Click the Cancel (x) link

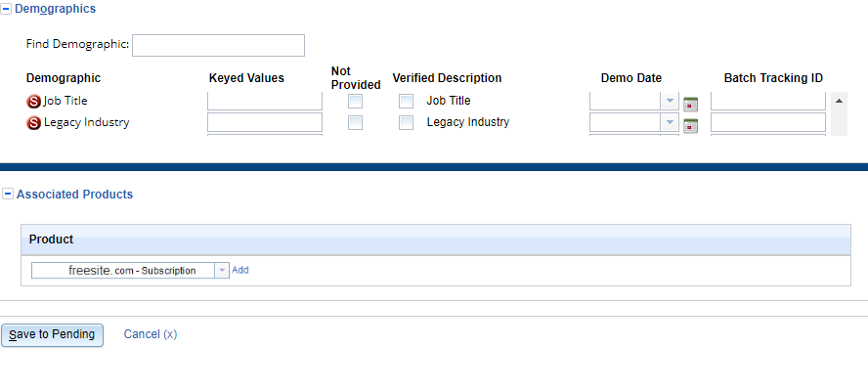[x=151, y=334]
